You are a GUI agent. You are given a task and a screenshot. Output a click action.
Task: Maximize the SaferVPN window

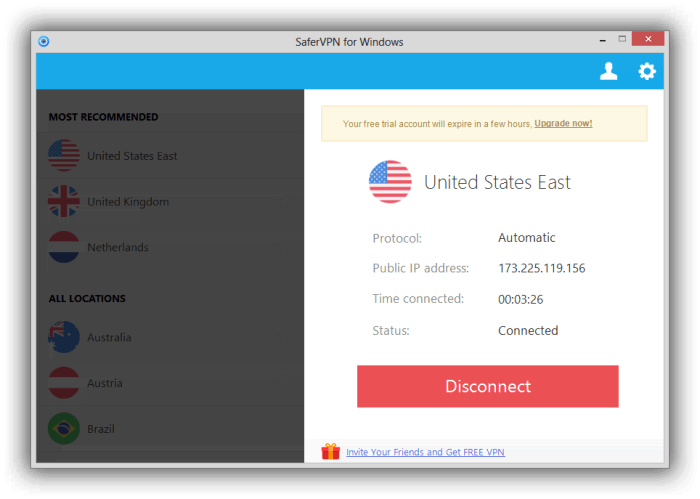(622, 39)
